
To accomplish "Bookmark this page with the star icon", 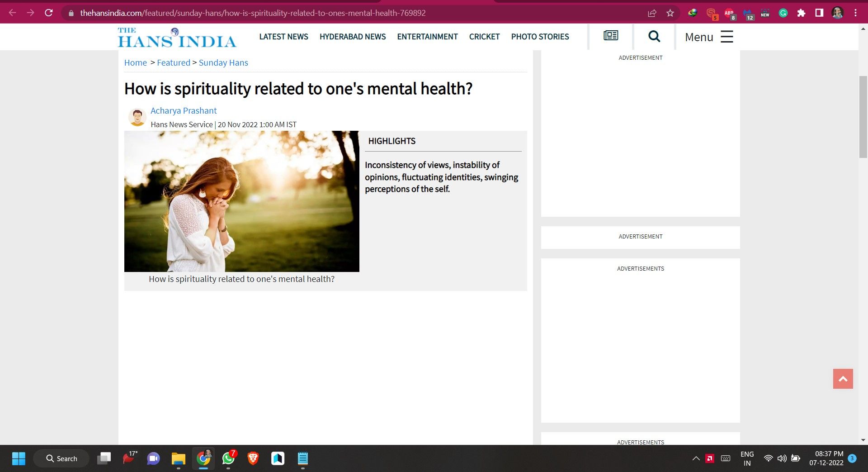I will [670, 13].
